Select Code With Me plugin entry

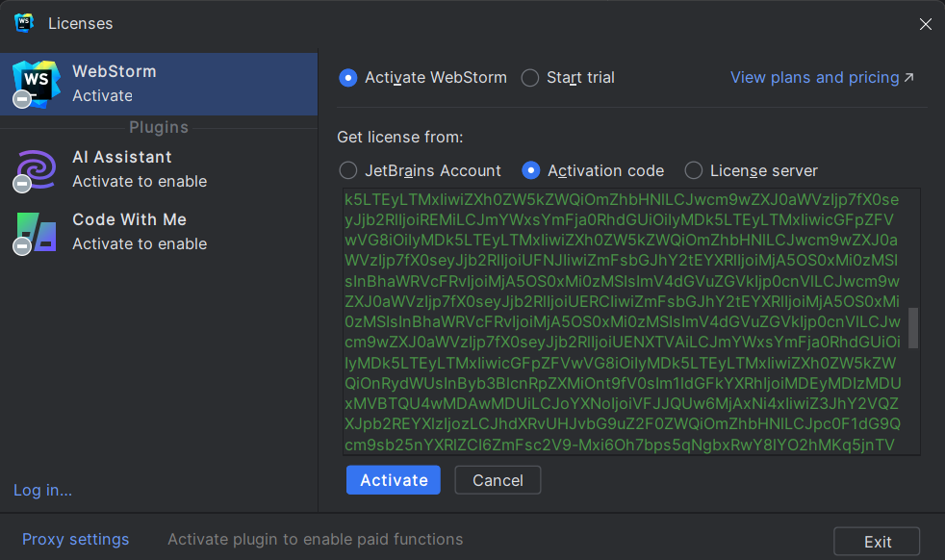[159, 232]
